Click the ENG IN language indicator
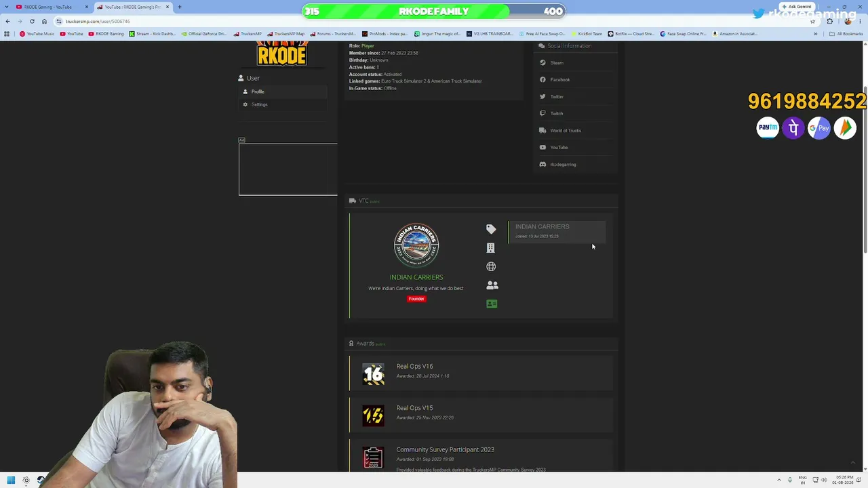868x488 pixels. (x=803, y=481)
